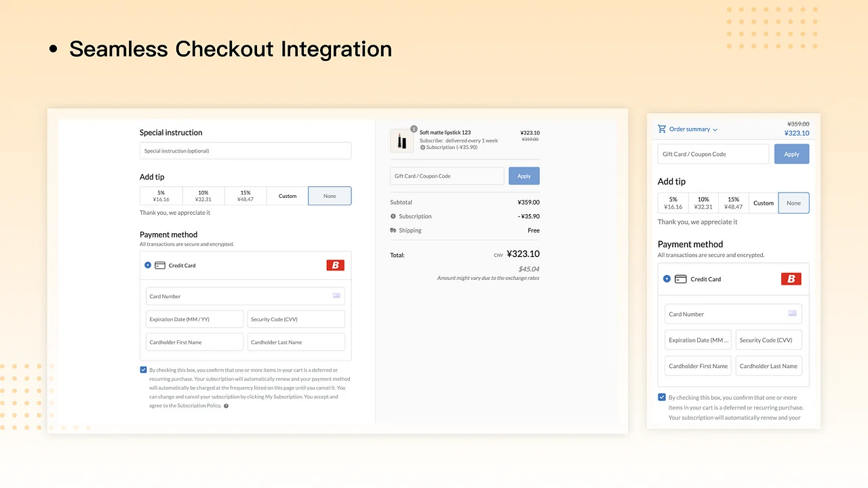
Task: Click Apply next to the Gift Card / Coupon Code field
Action: [524, 176]
